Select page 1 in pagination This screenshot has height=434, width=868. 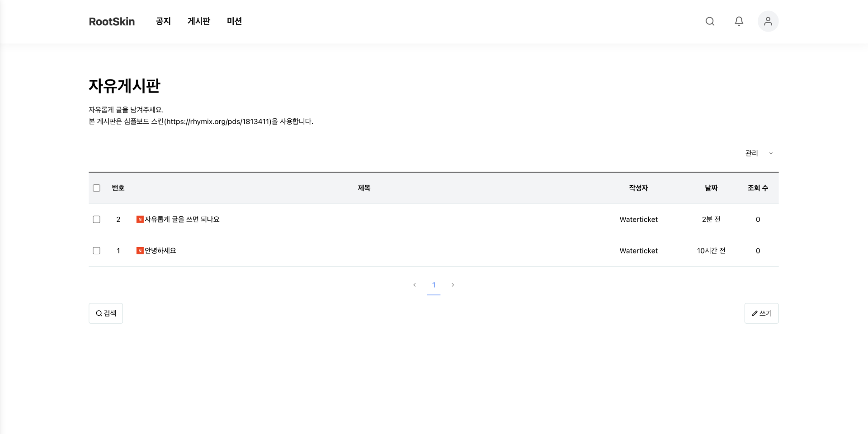[x=434, y=285]
